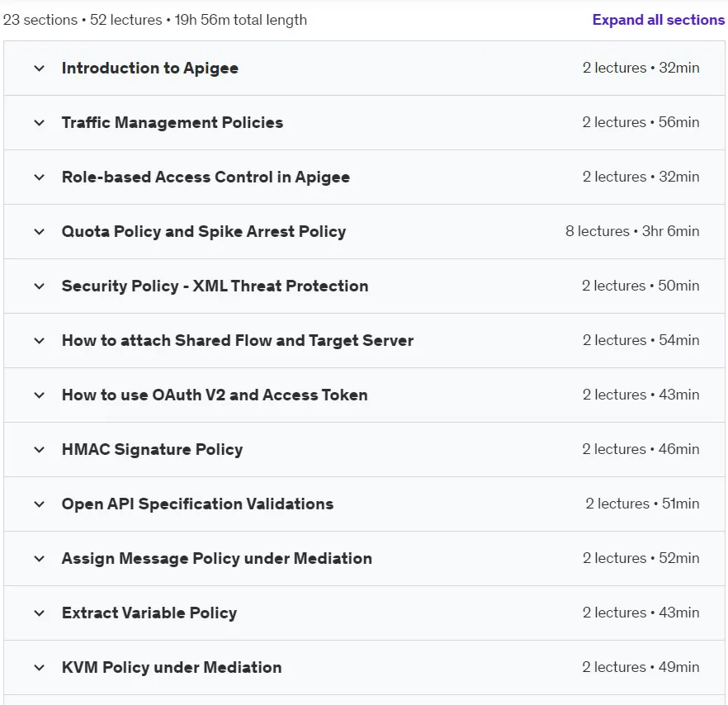Image resolution: width=728 pixels, height=705 pixels.
Task: Expand chevron beside How to use OAuth V2
Action: coord(40,395)
